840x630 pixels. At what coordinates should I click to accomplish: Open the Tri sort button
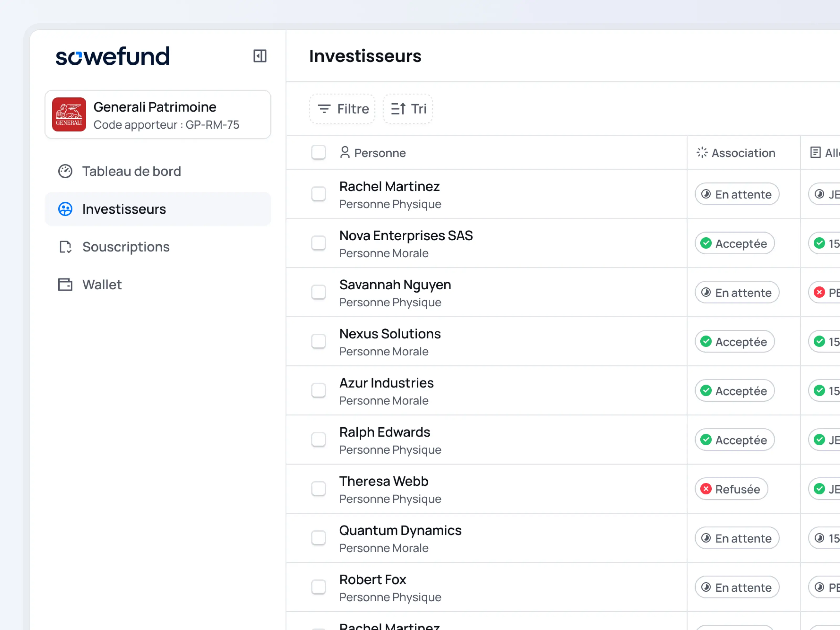coord(408,109)
